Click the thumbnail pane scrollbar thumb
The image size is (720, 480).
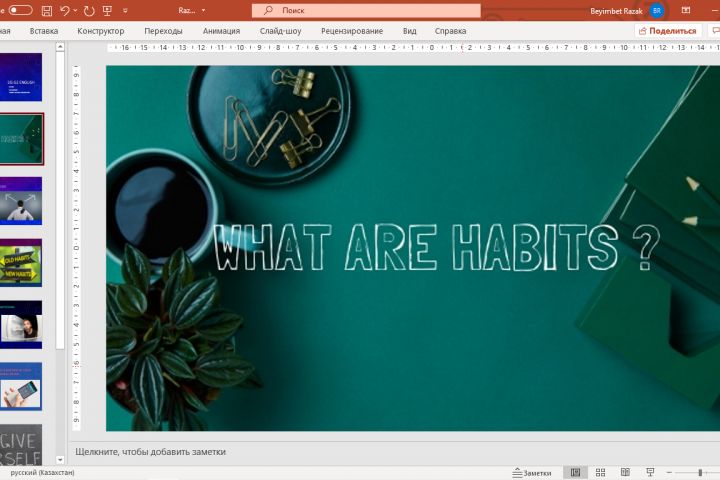coord(60,200)
